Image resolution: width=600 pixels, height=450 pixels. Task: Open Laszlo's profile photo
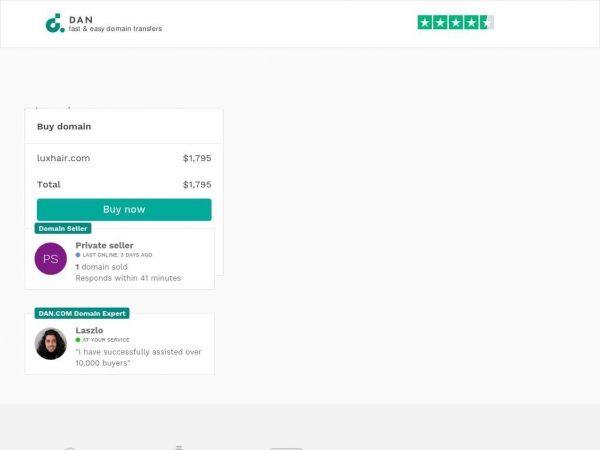tap(51, 344)
